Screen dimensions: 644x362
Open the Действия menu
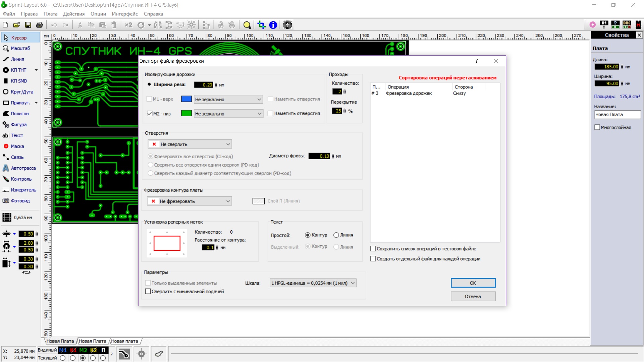pyautogui.click(x=74, y=14)
